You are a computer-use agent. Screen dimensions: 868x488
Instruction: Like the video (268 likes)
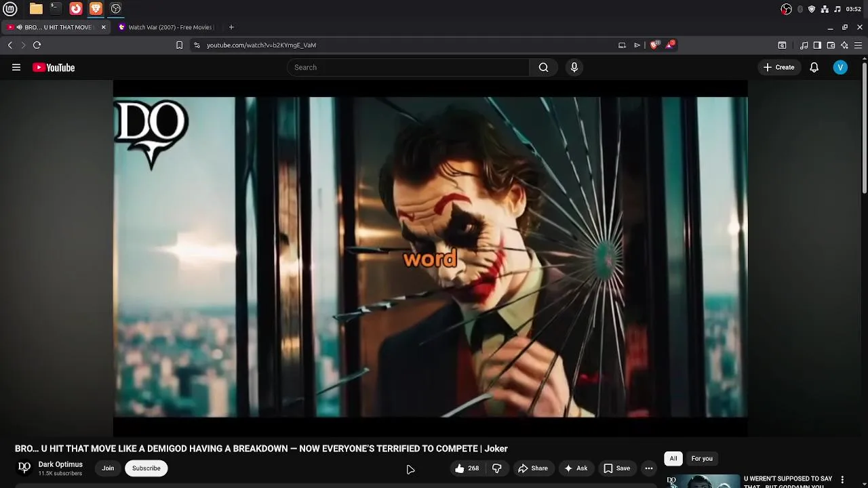pos(467,468)
